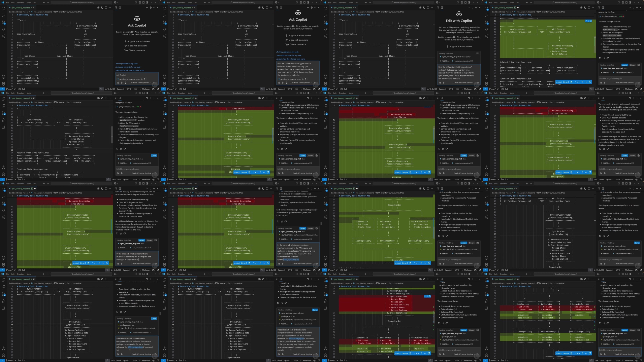Open Run and Debug in window at Ln 53, Col 1
The height and width of the screenshot is (362, 644).
[3, 120]
